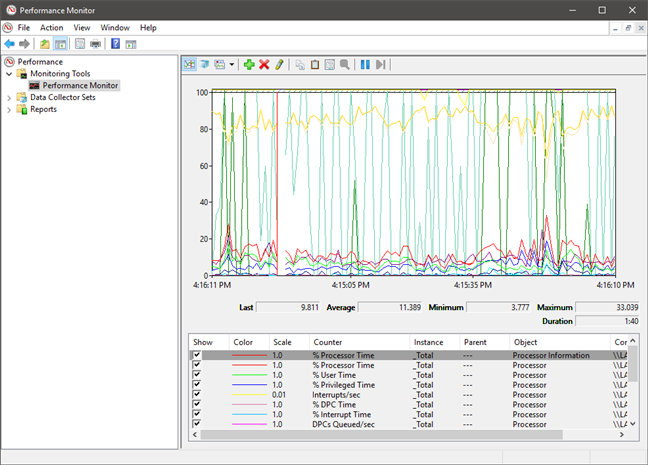
Task: Open the View menu
Action: [82, 27]
